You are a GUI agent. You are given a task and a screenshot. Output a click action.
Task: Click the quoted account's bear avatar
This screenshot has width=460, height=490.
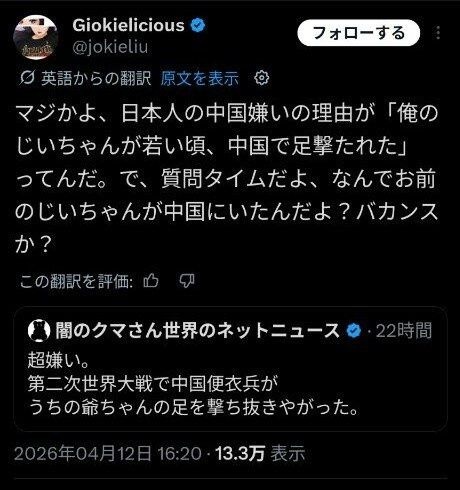[x=39, y=331]
